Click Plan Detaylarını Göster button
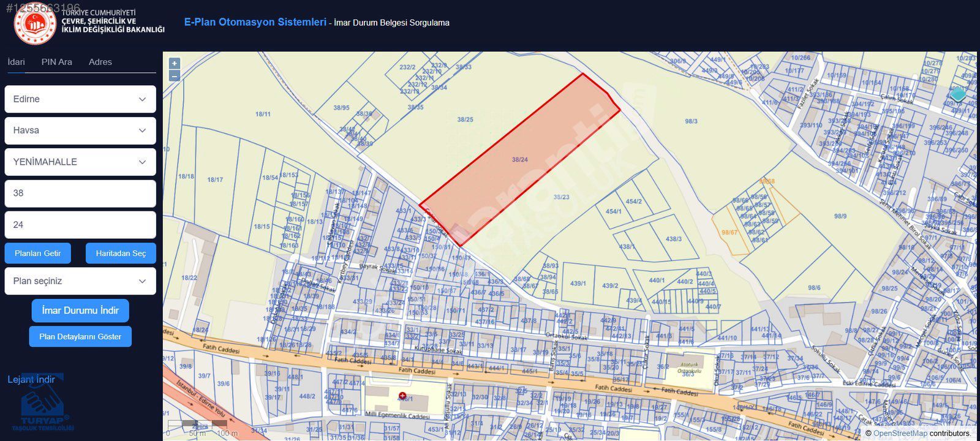This screenshot has width=980, height=441. [x=80, y=336]
